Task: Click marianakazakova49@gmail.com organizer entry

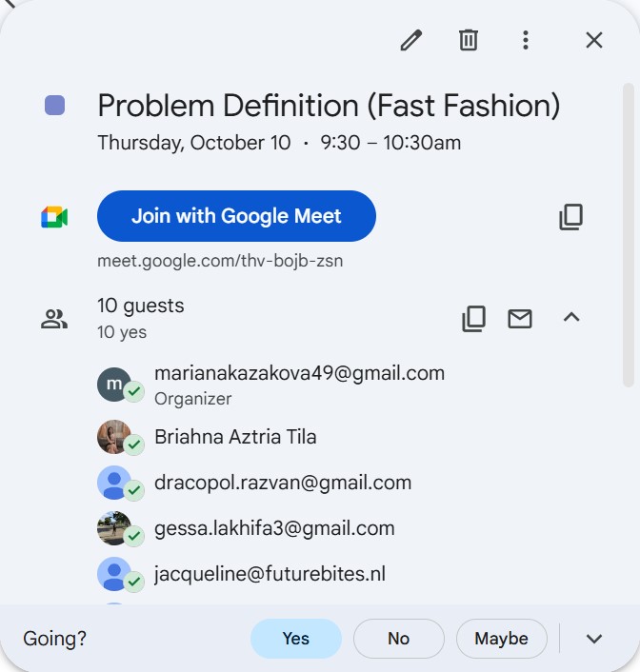Action: 299,374
